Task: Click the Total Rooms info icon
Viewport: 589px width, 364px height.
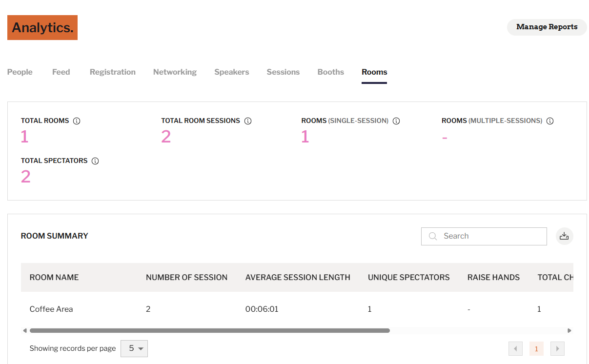Action: pyautogui.click(x=77, y=121)
